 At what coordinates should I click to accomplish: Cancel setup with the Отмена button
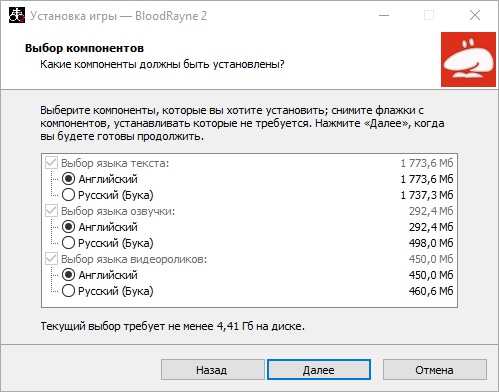435,370
